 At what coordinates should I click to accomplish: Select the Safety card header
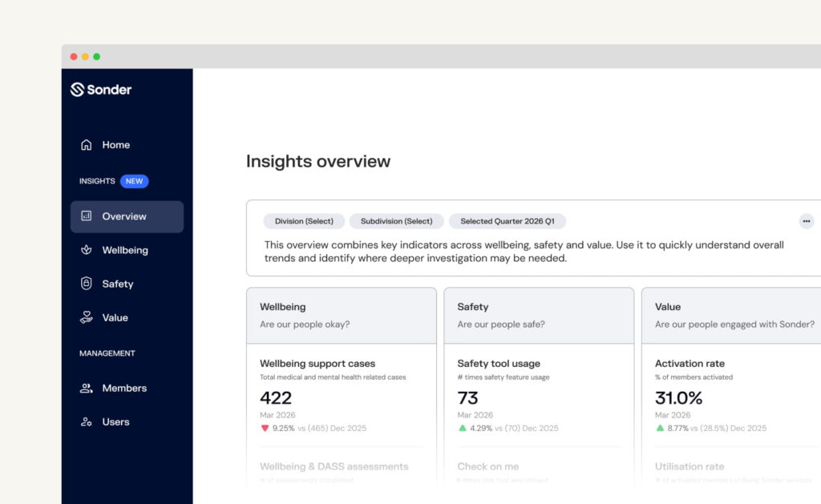click(x=538, y=315)
